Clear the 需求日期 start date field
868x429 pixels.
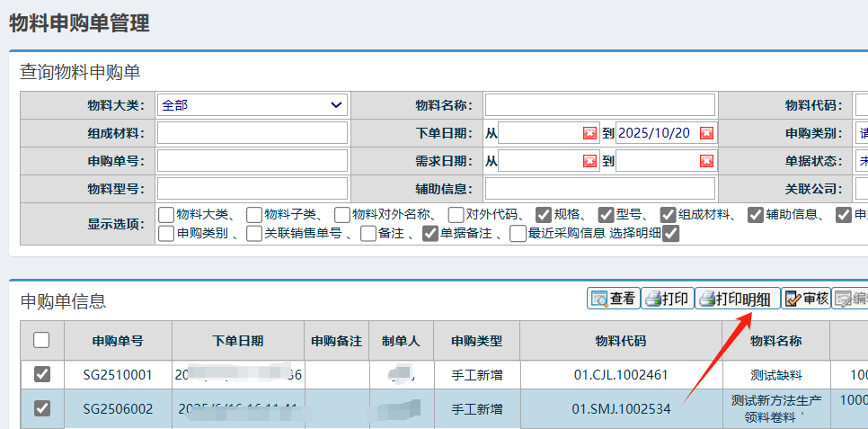[x=589, y=161]
